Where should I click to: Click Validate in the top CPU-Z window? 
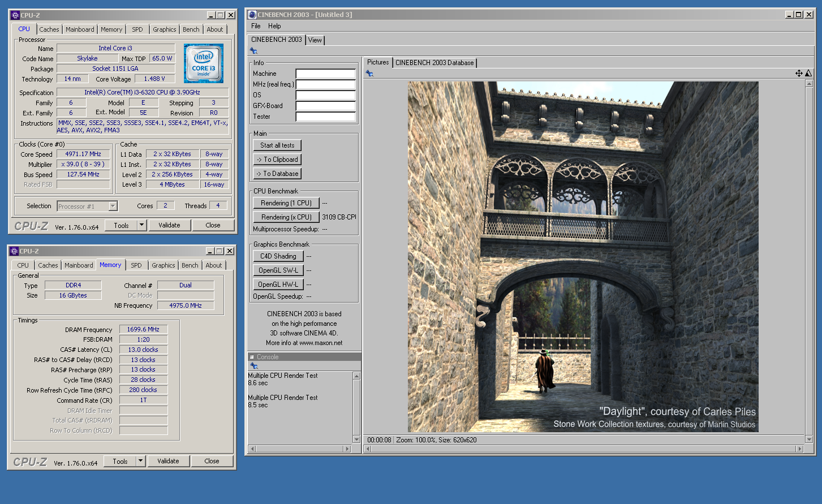coord(169,225)
